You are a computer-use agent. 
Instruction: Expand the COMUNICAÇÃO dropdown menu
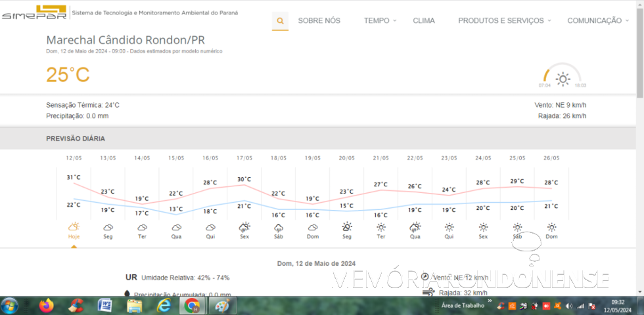coord(597,21)
